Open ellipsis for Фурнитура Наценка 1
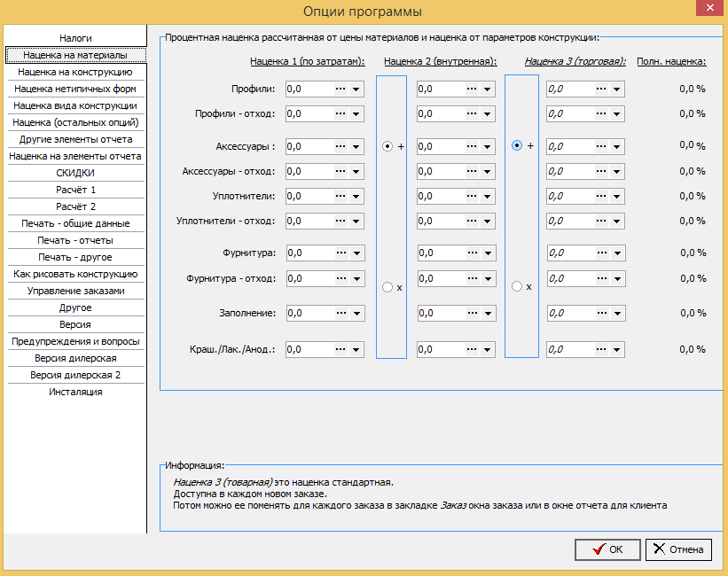The width and height of the screenshot is (728, 576). (x=341, y=253)
